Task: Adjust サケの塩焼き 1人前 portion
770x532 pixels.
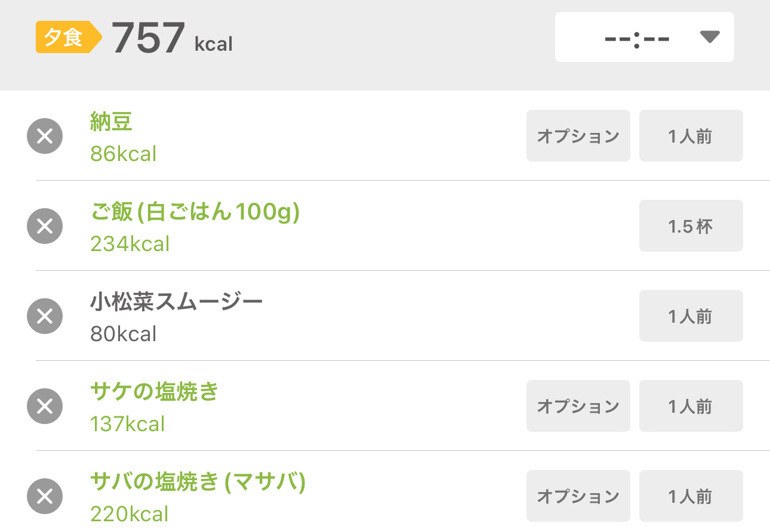Action: pyautogui.click(x=691, y=406)
